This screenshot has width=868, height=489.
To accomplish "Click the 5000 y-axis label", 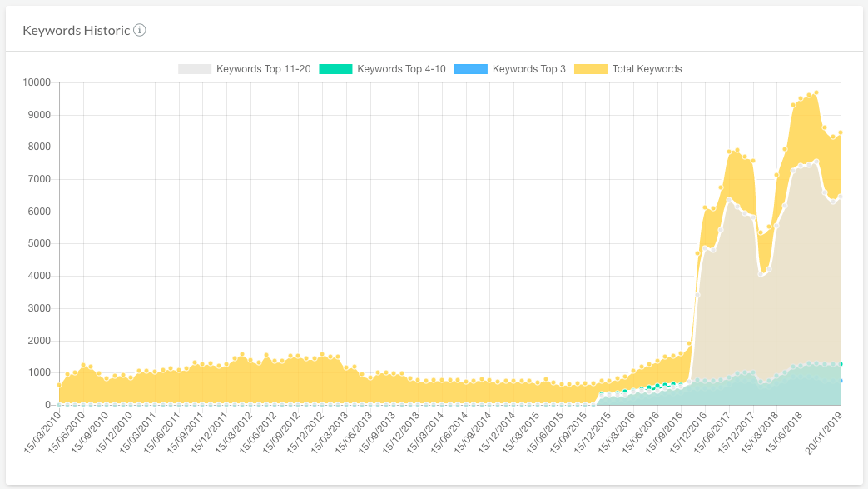I will pos(39,243).
